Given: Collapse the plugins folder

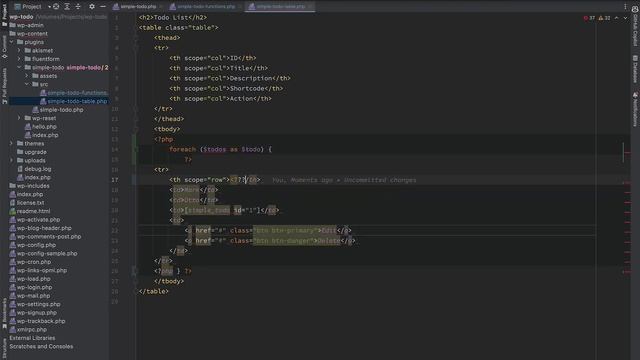Looking at the screenshot, I should click(x=12, y=42).
